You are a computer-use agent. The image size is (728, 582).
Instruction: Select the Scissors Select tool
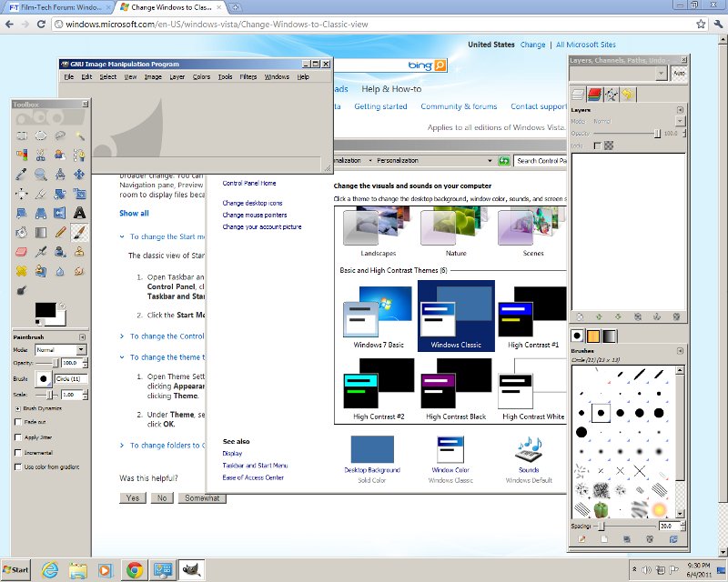pyautogui.click(x=41, y=155)
